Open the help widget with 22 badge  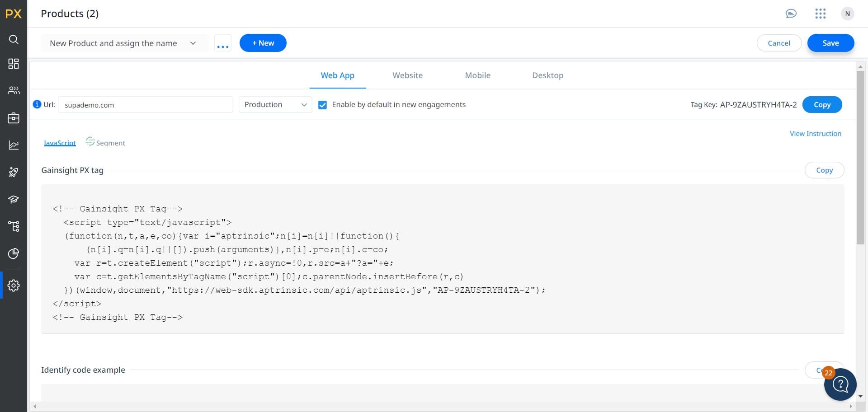click(x=840, y=384)
